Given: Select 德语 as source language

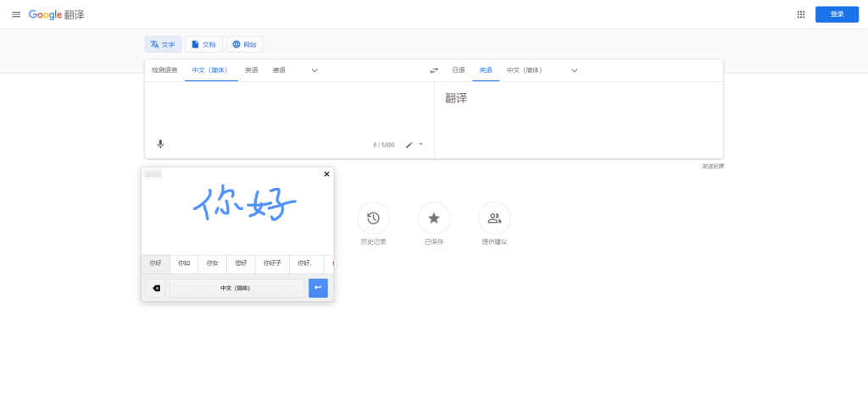Looking at the screenshot, I should click(279, 70).
